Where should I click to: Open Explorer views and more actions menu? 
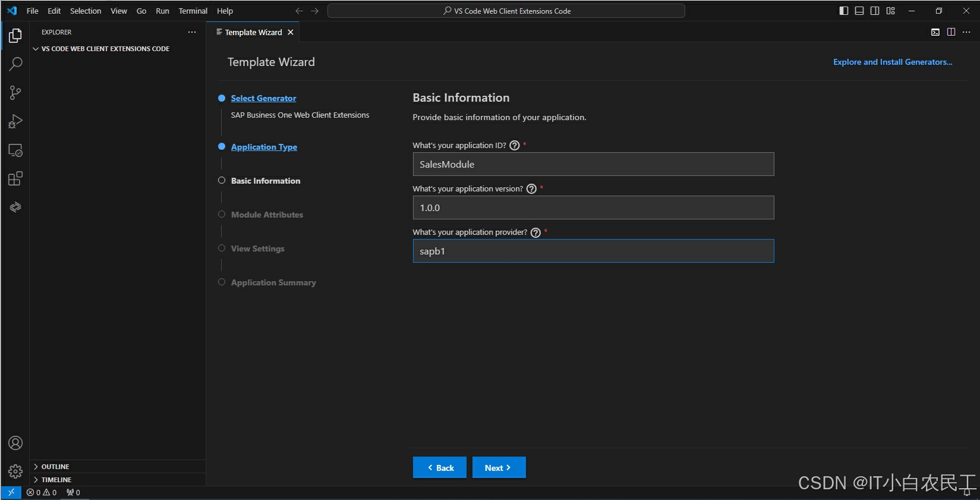pos(192,32)
